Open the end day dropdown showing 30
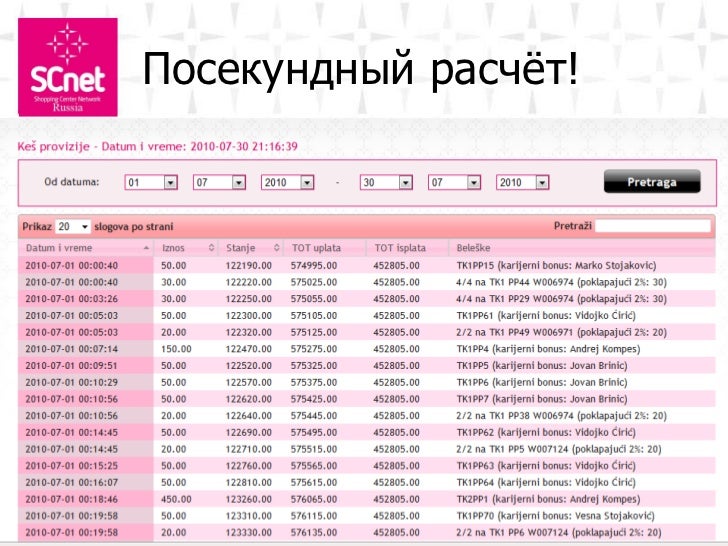Screen dimensions: 728x546 [x=386, y=182]
